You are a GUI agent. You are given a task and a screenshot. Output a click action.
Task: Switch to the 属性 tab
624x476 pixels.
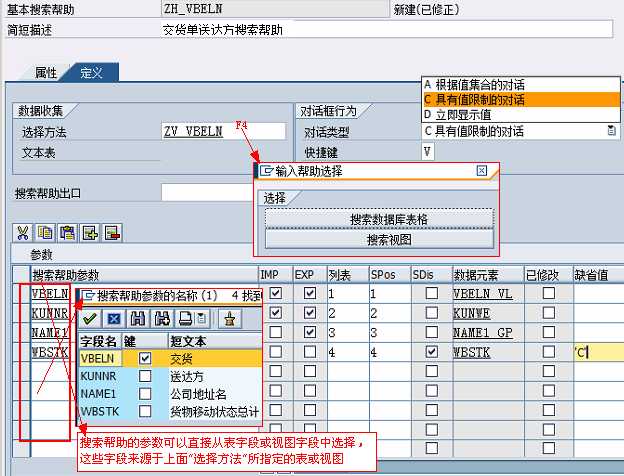point(46,73)
